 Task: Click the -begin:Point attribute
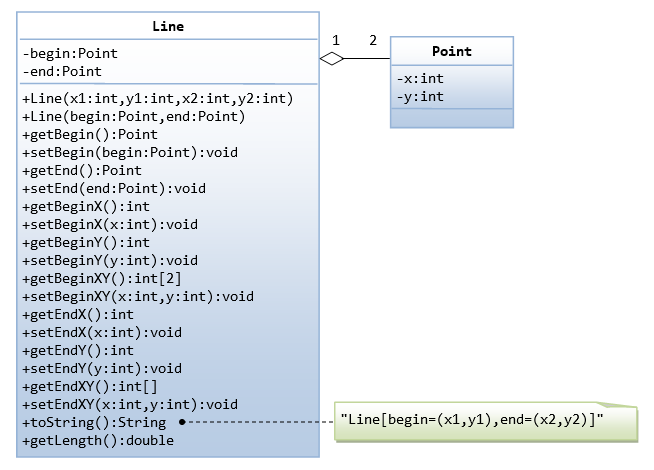coord(63,53)
